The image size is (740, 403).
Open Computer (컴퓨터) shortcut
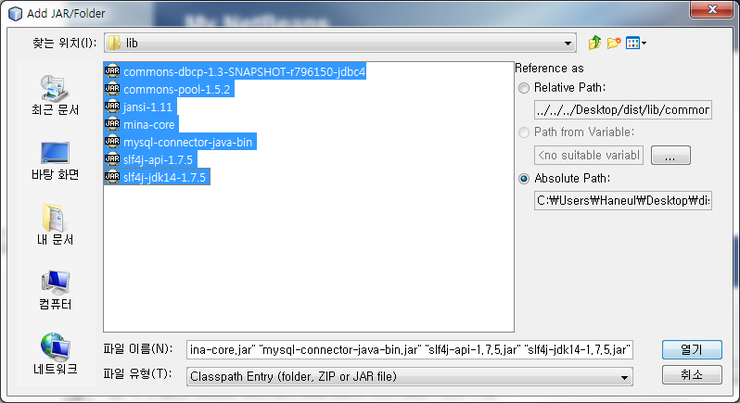coord(55,290)
